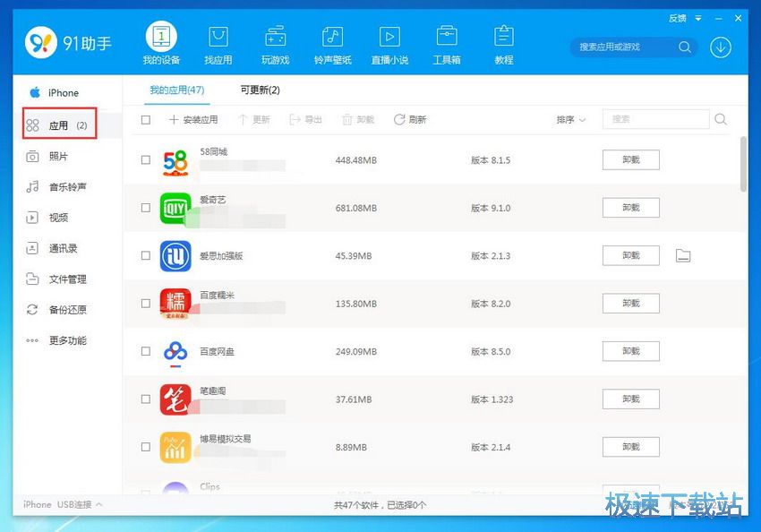This screenshot has height=532, width=761.
Task: Click the 反馈 feedback link
Action: (678, 19)
